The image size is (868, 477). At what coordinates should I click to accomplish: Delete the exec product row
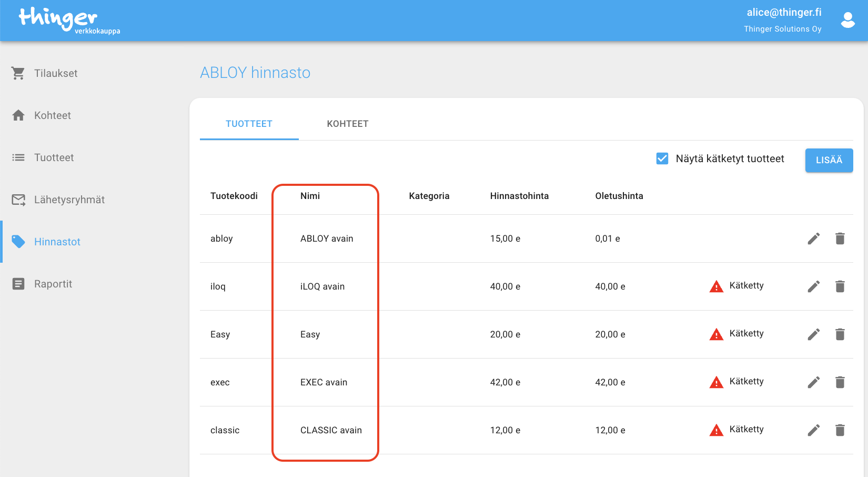(840, 382)
